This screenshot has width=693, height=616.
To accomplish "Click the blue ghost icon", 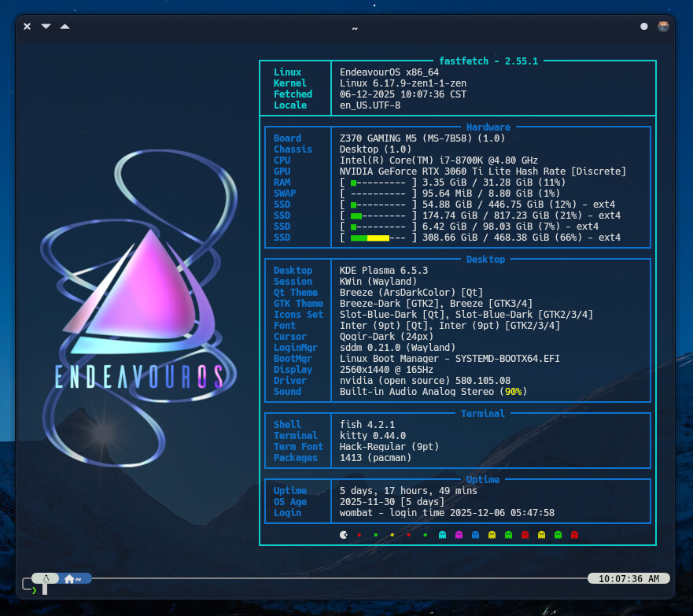I will click(475, 535).
